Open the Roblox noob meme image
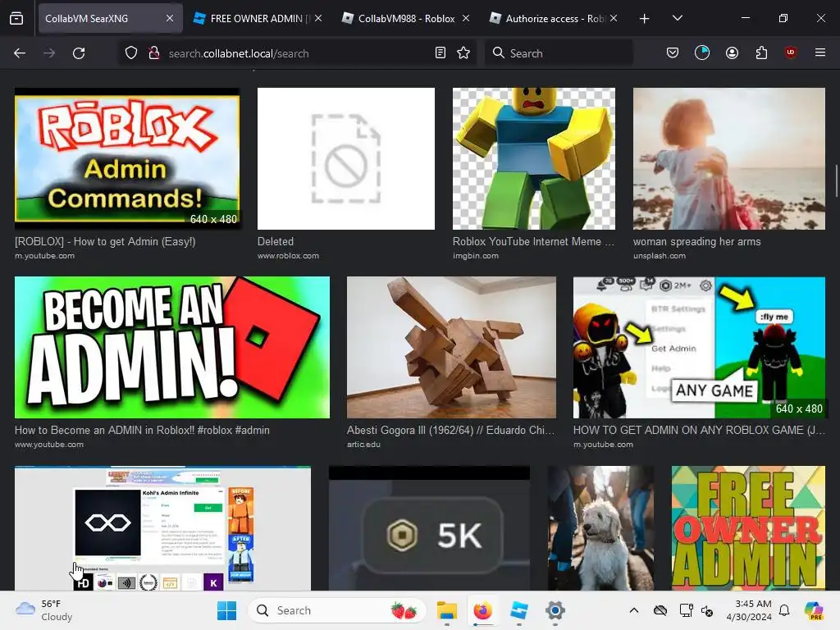The width and height of the screenshot is (840, 630). (x=533, y=158)
